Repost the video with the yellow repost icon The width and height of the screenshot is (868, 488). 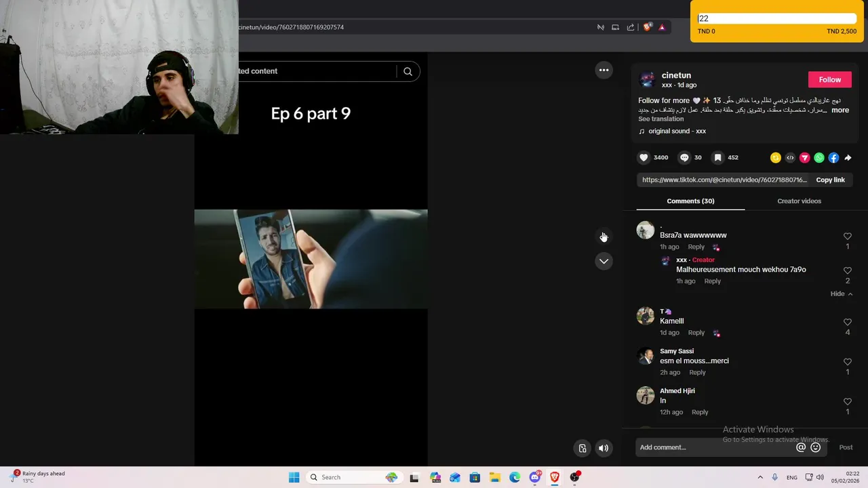click(776, 158)
